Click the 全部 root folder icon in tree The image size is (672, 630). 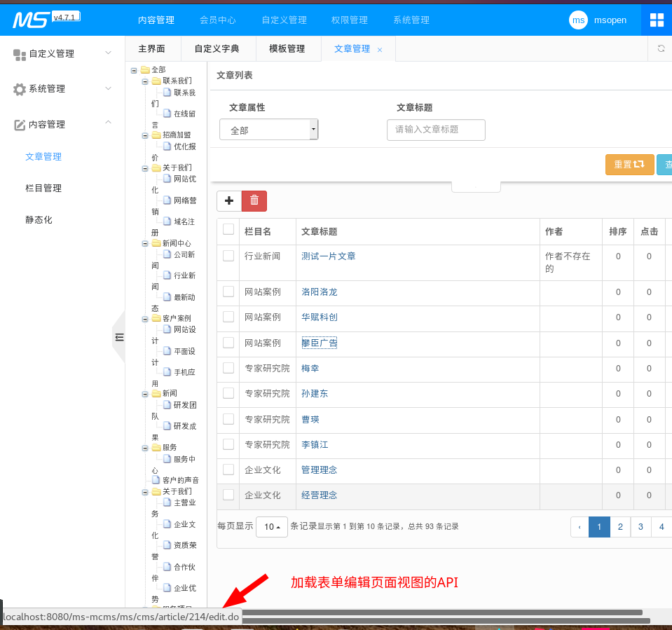145,69
